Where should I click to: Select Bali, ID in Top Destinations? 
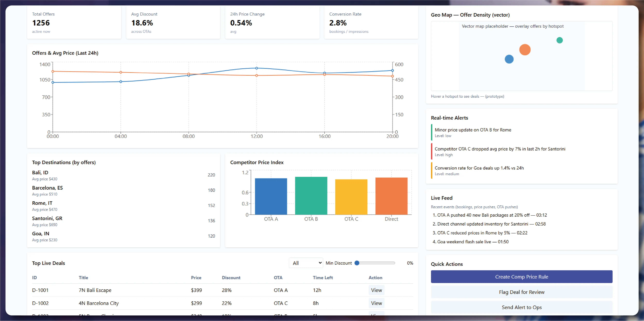[x=40, y=173]
